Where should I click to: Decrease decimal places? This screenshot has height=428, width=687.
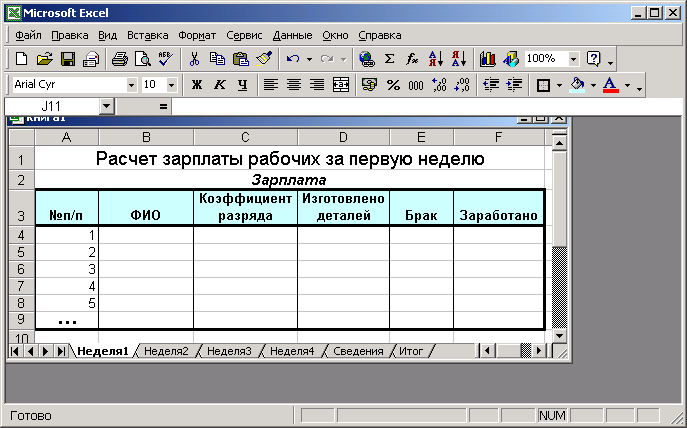(462, 85)
